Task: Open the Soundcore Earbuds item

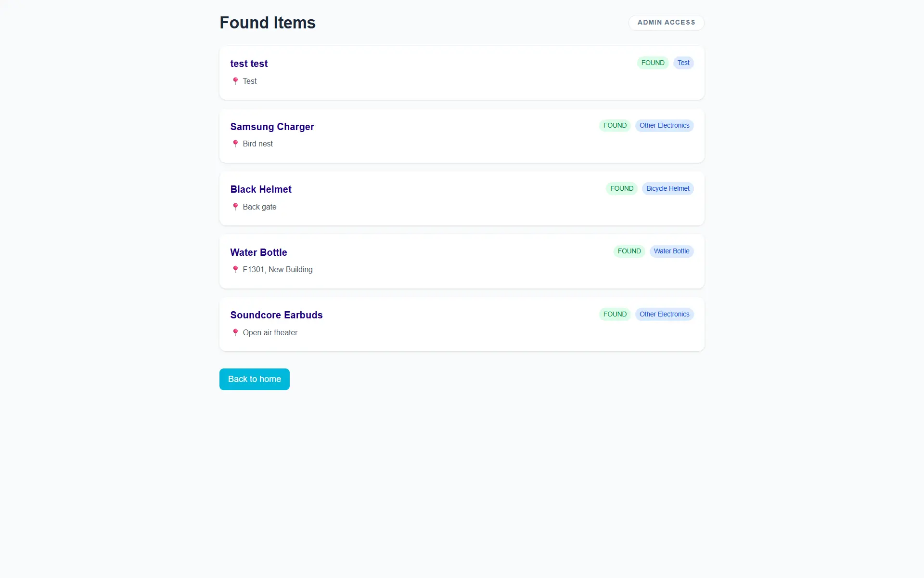Action: click(x=276, y=315)
